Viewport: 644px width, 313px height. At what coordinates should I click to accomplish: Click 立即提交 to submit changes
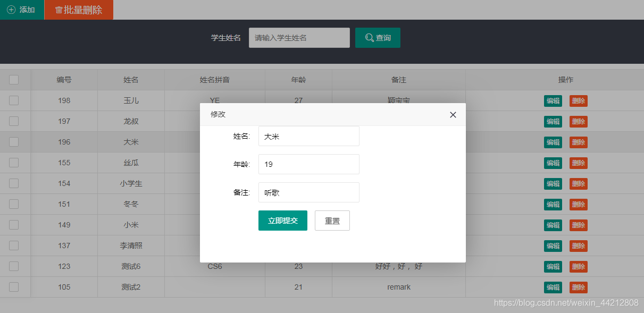tap(282, 220)
